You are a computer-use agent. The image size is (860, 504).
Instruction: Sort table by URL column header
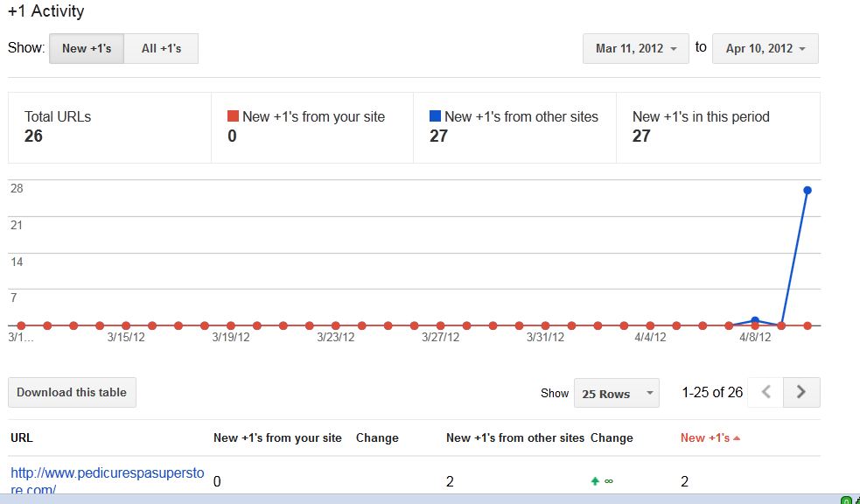[x=22, y=437]
